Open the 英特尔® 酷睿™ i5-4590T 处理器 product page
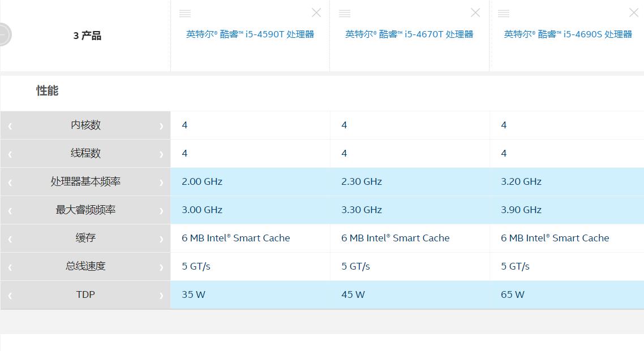The width and height of the screenshot is (644, 351). (x=250, y=34)
